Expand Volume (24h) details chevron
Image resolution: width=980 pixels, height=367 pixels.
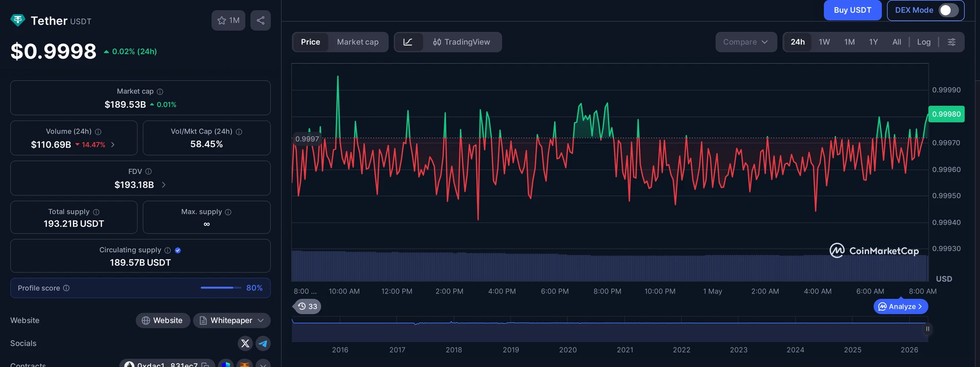coord(113,145)
